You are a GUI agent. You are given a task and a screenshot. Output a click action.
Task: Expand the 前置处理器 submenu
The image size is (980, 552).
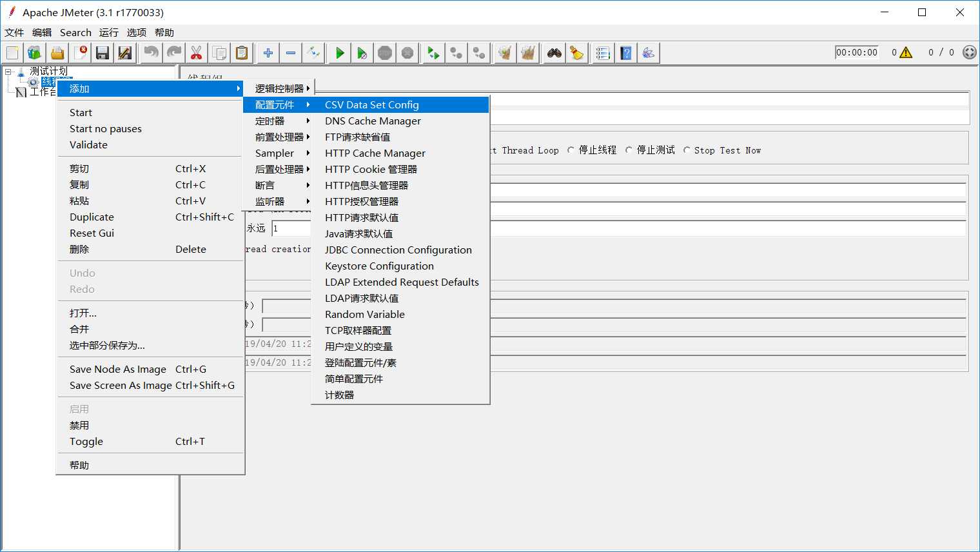tap(279, 137)
